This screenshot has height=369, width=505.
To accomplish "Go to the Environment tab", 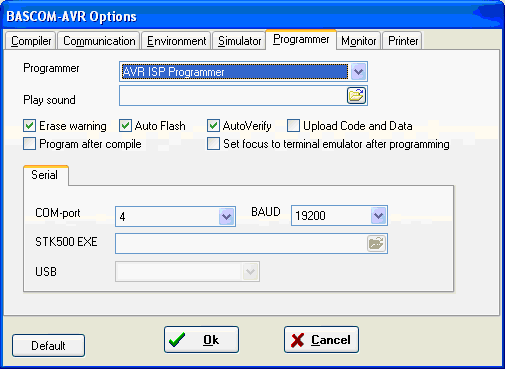I will 176,41.
